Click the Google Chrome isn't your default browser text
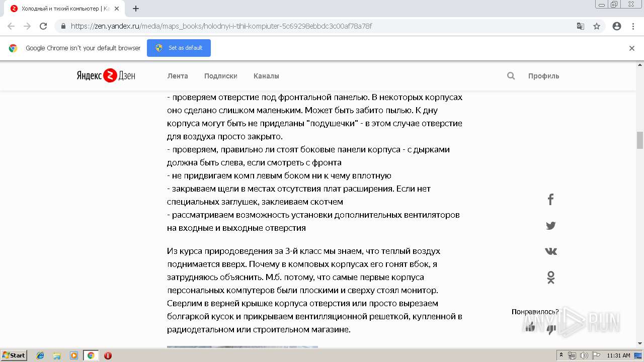The height and width of the screenshot is (362, 644). click(x=83, y=48)
